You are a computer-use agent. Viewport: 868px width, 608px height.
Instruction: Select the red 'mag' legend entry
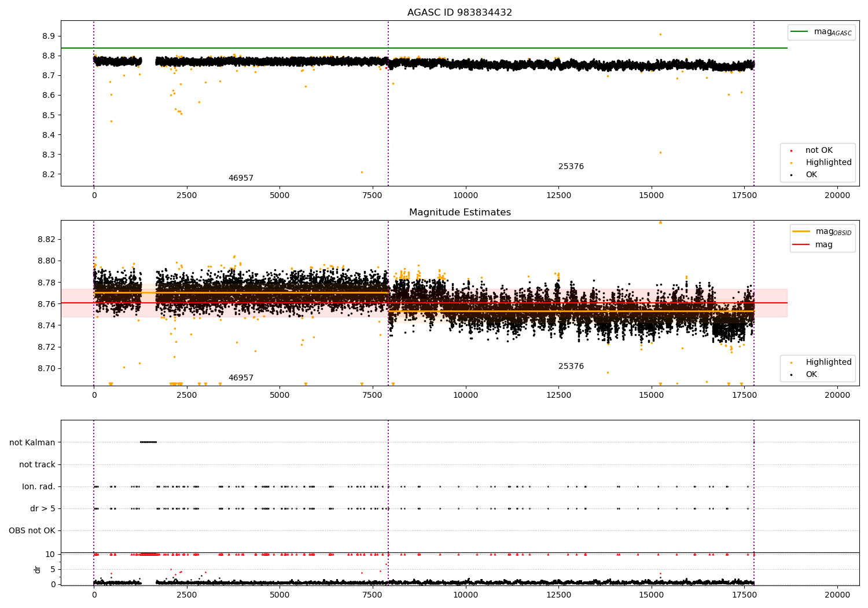point(812,244)
